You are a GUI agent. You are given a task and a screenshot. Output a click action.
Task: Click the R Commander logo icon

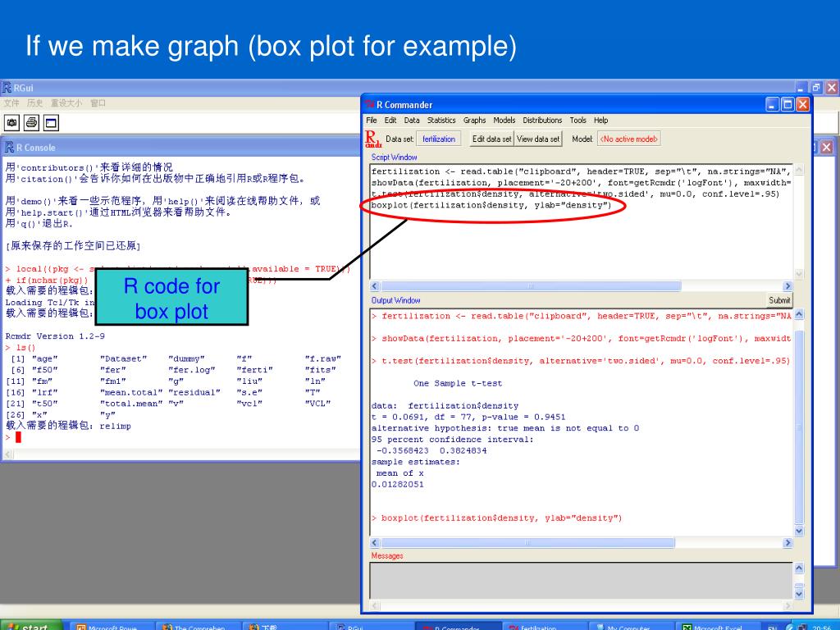tap(373, 139)
